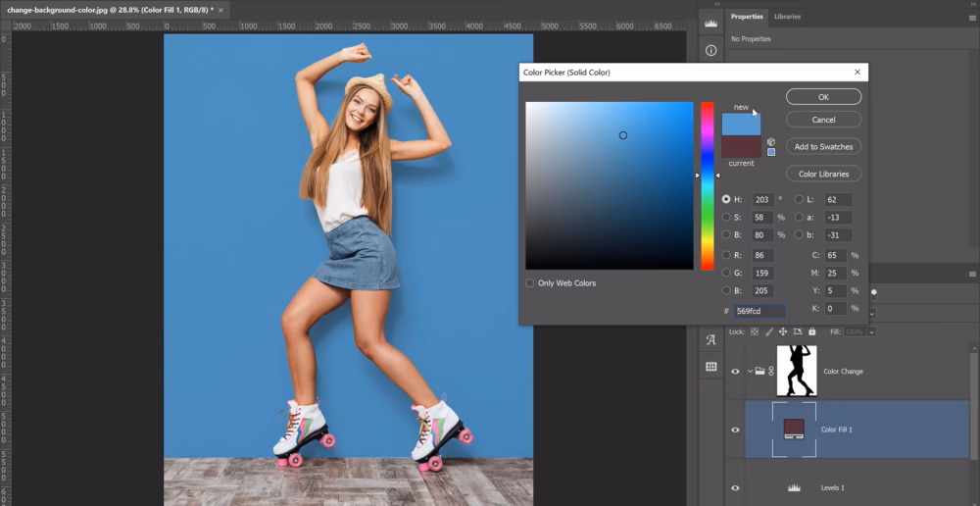
Task: Hide the Levels 1 layer
Action: tap(736, 488)
